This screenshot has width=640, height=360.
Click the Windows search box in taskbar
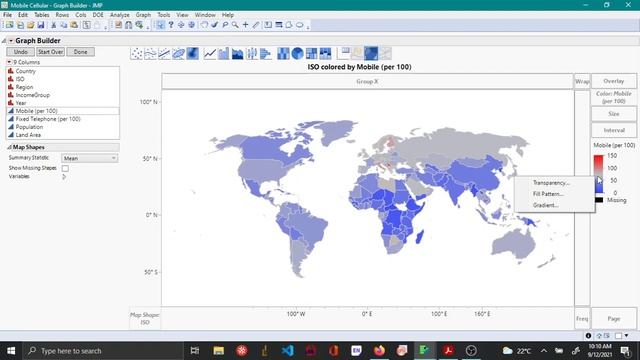[x=103, y=351]
